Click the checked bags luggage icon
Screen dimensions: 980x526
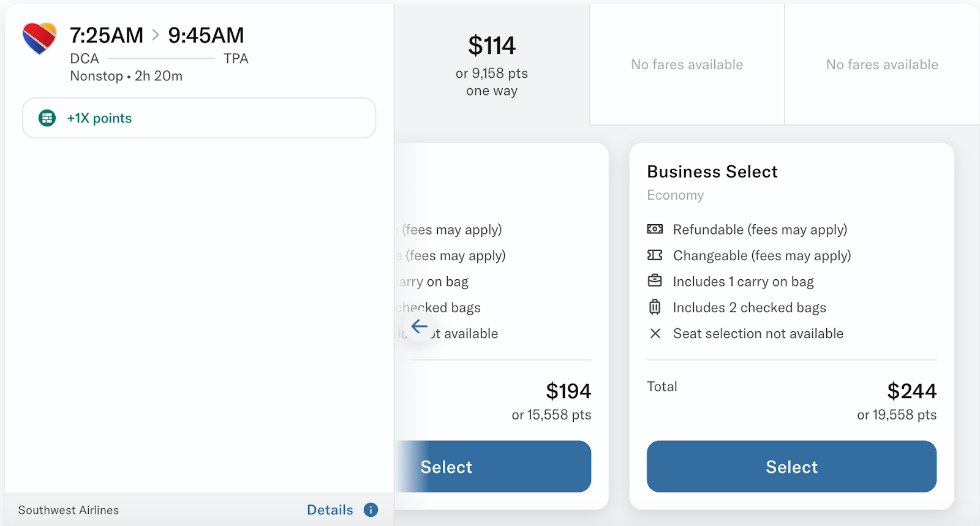tap(655, 307)
